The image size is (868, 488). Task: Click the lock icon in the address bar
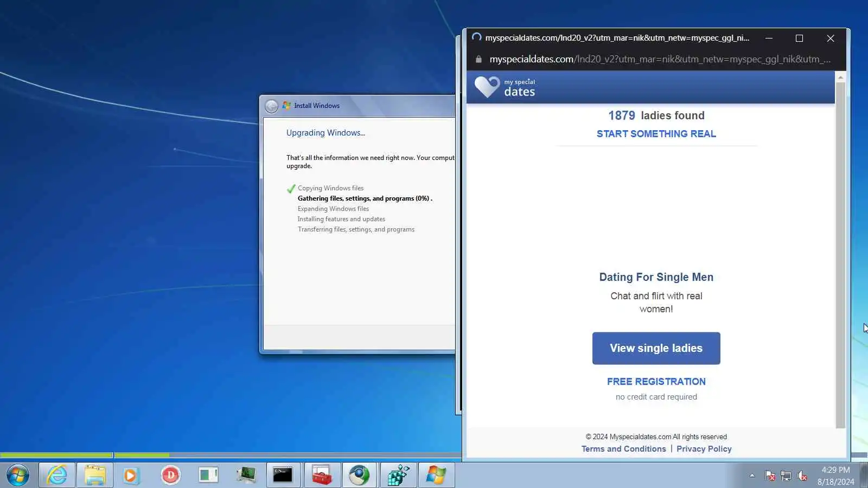point(478,59)
